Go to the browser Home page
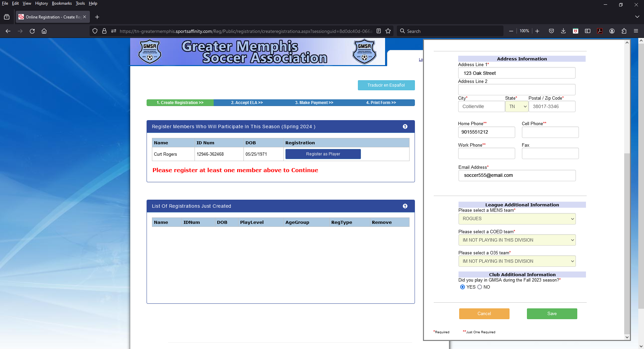Viewport: 644px width, 349px height. click(x=44, y=31)
